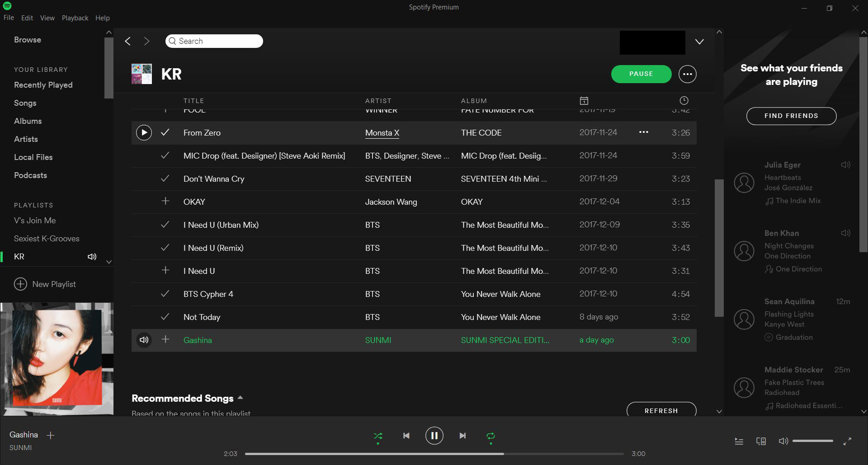Collapse the Recommended Songs section

(x=241, y=398)
